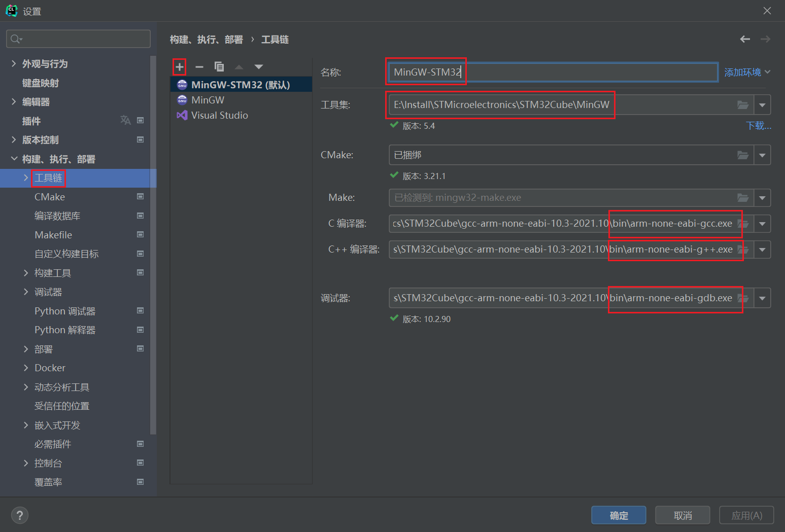Viewport: 785px width, 532px height.
Task: Open debugger dropdown arrow
Action: point(762,298)
